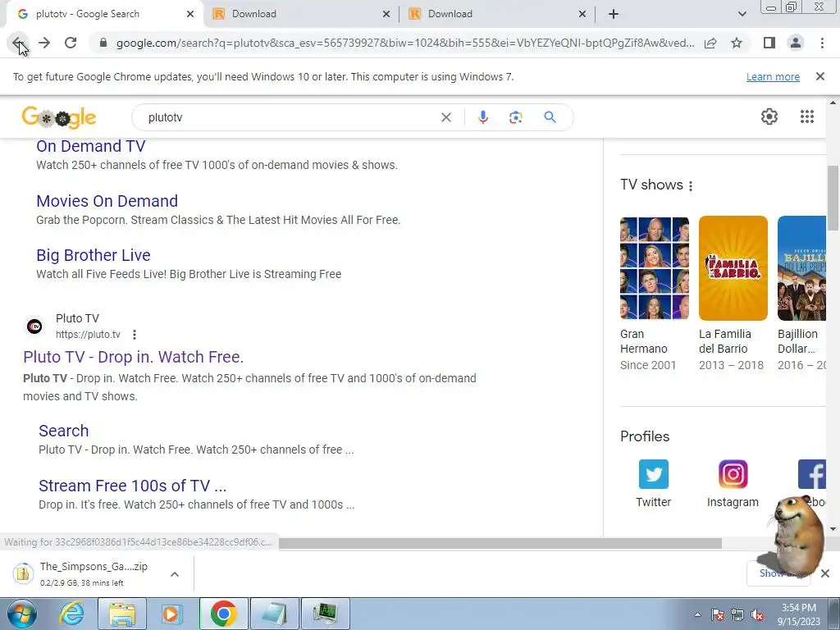The image size is (840, 630).
Task: Open more options for the TV shows section
Action: click(x=691, y=186)
